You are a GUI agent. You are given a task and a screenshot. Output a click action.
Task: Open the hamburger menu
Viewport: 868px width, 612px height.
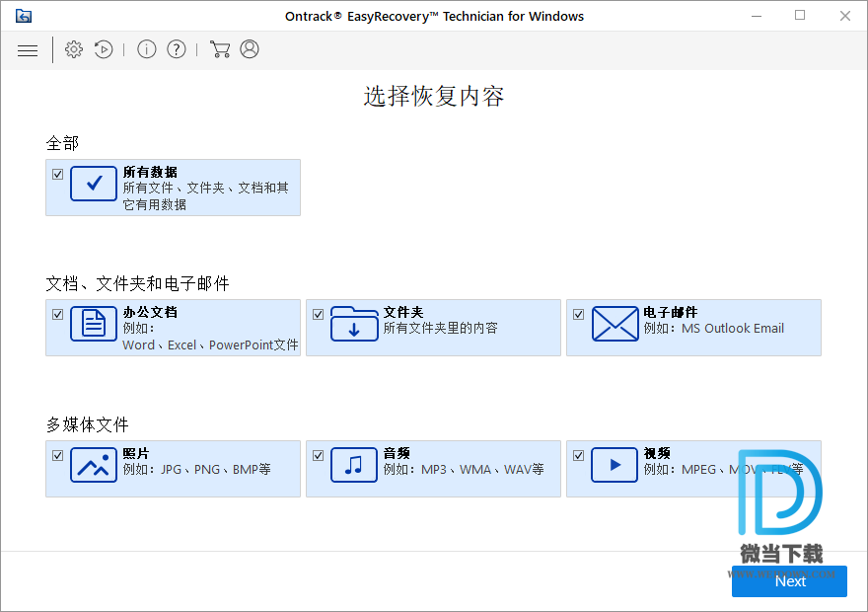pos(28,50)
